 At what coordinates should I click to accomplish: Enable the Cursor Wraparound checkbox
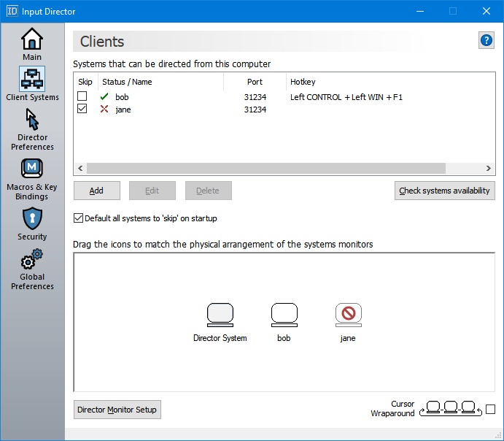[x=490, y=409]
